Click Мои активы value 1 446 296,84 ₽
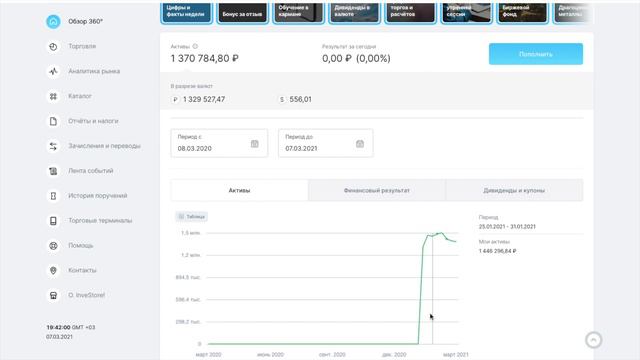 click(497, 251)
